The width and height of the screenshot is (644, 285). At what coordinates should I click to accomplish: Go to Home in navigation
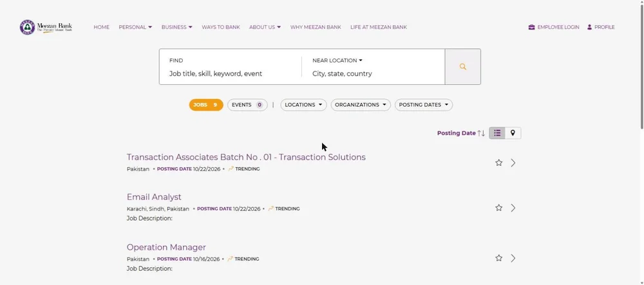click(102, 27)
